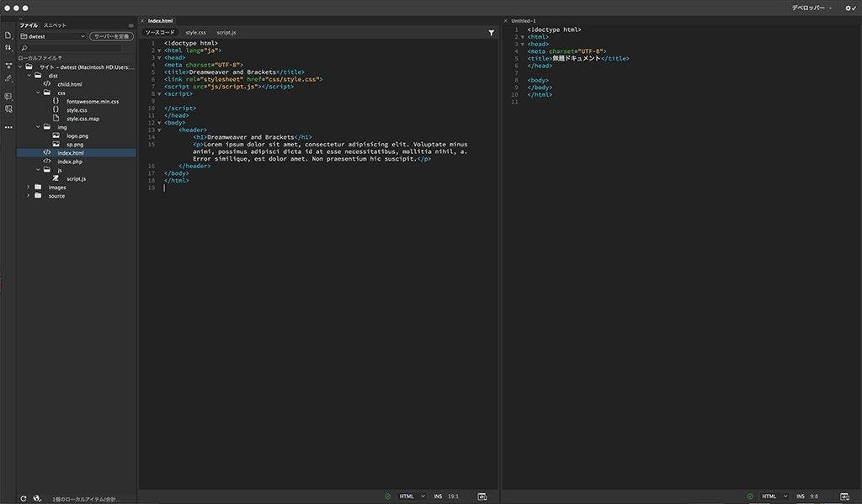Refresh the Files panel using the refresh icon
This screenshot has height=504, width=862.
24,496
